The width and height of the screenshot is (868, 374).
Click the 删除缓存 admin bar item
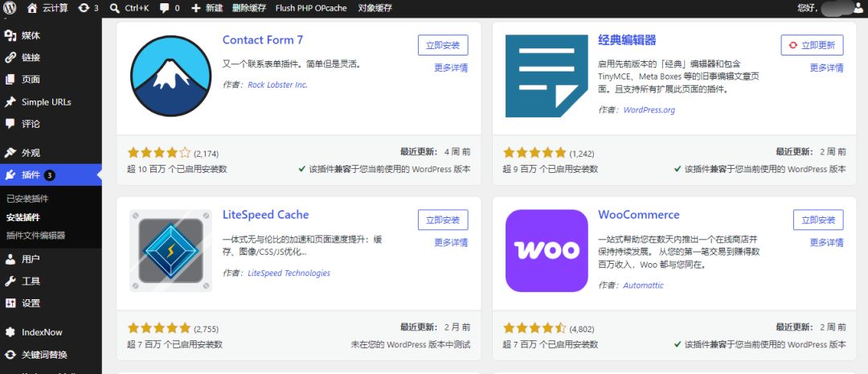pyautogui.click(x=248, y=8)
